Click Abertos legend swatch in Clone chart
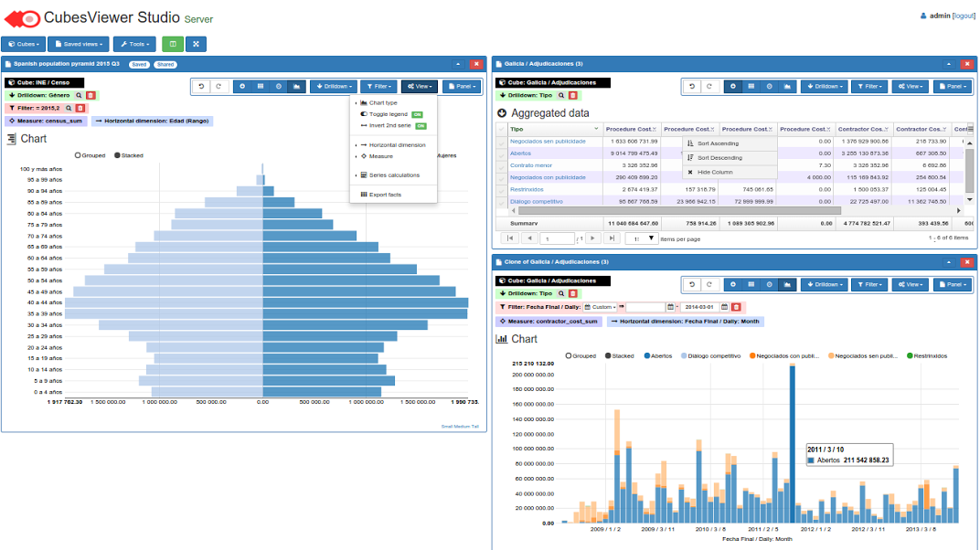Screen dimensions: 980x550 coord(647,355)
